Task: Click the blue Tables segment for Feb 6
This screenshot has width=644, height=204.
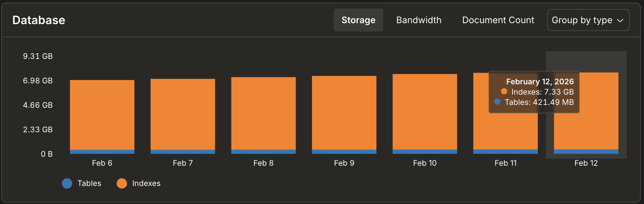Action: click(102, 152)
